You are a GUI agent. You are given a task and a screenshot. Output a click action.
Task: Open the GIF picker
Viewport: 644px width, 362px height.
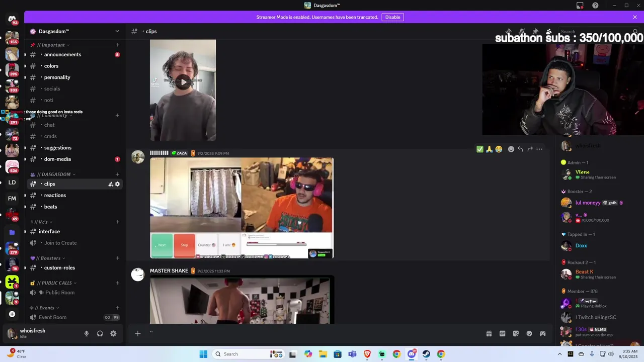pos(502,333)
